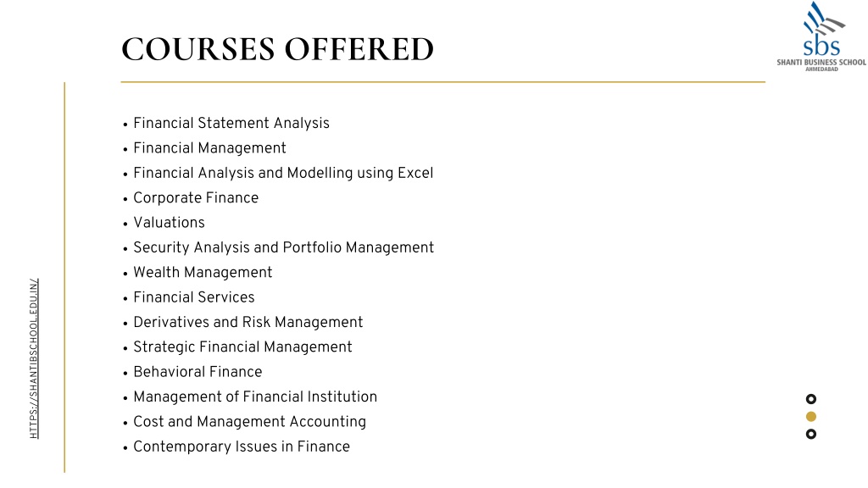This screenshot has width=868, height=488.
Task: Click the Valuations course entry
Action: (169, 223)
